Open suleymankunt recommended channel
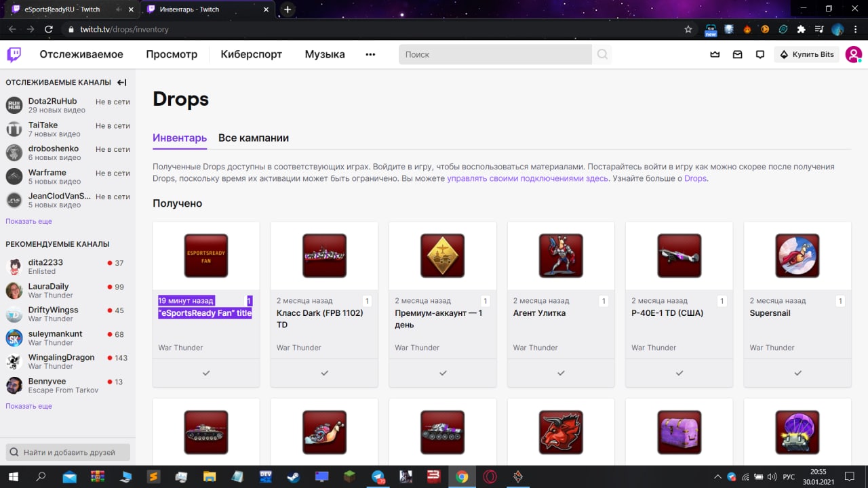 click(68, 338)
